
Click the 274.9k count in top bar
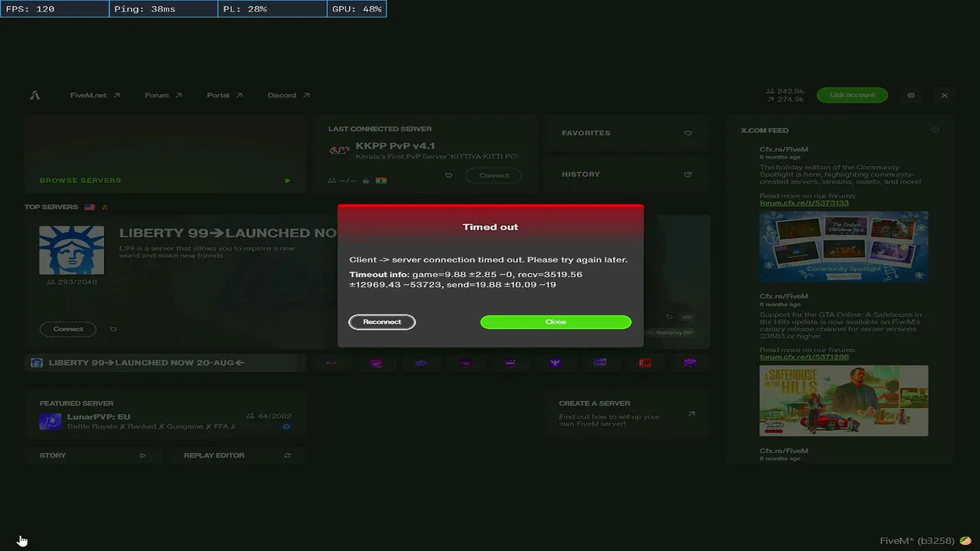coord(785,99)
